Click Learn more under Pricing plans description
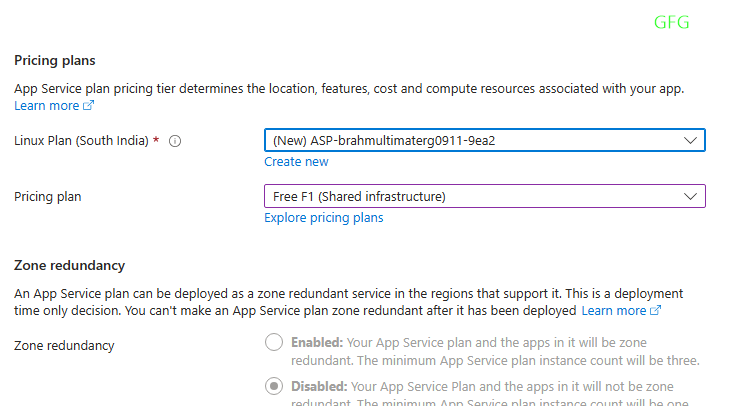This screenshot has width=748, height=406. (46, 106)
